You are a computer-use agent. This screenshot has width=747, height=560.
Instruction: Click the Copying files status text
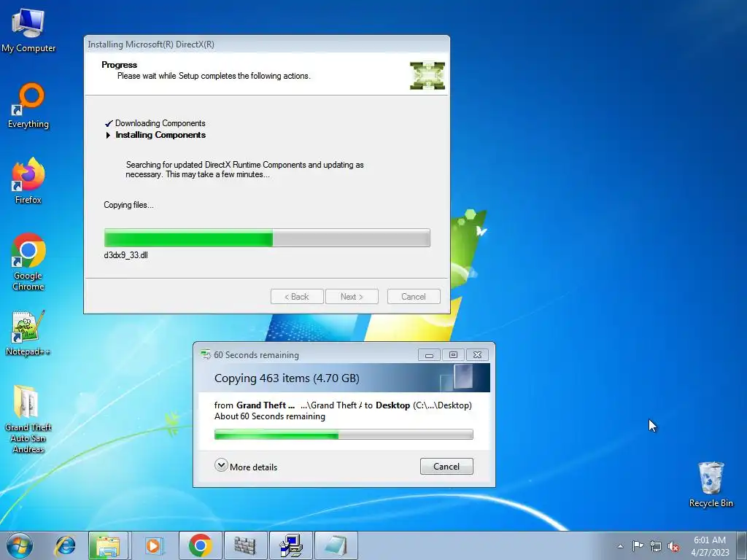coord(128,205)
